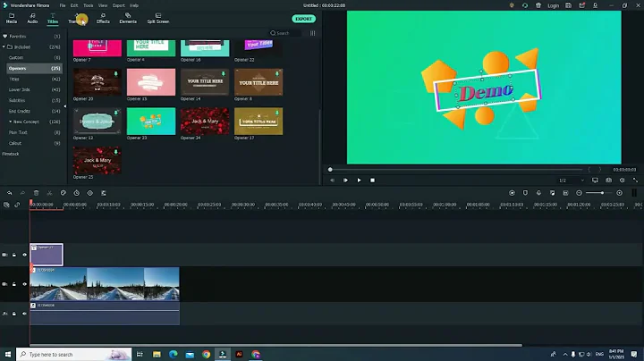Toggle the grid view icon beside search
The image size is (644, 361).
pyautogui.click(x=312, y=33)
